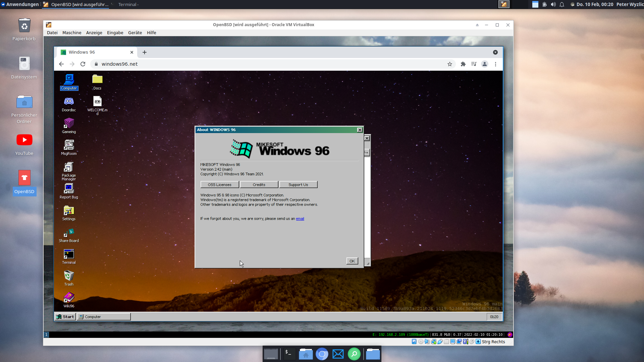Reload the windows96.net page
This screenshot has width=644, height=362.
(x=83, y=64)
